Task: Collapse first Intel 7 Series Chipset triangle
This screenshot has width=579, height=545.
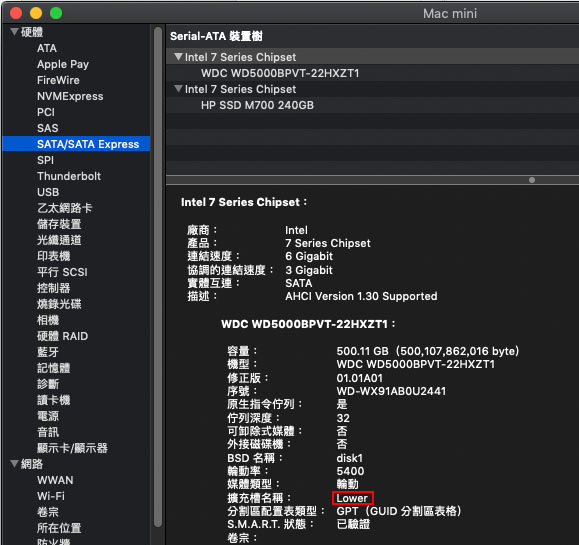Action: [x=178, y=57]
